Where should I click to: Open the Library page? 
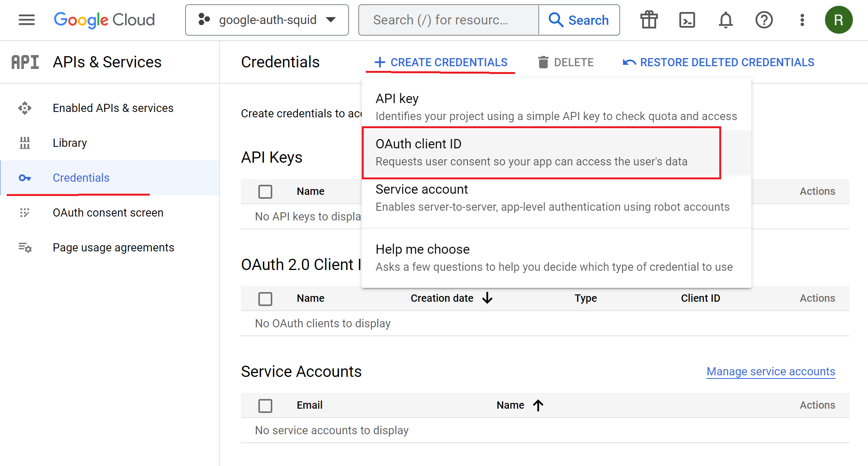pos(110,143)
